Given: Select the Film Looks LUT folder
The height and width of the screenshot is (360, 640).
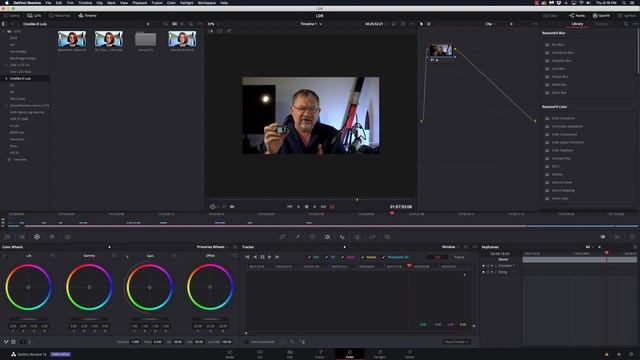Looking at the screenshot, I should coord(18,98).
